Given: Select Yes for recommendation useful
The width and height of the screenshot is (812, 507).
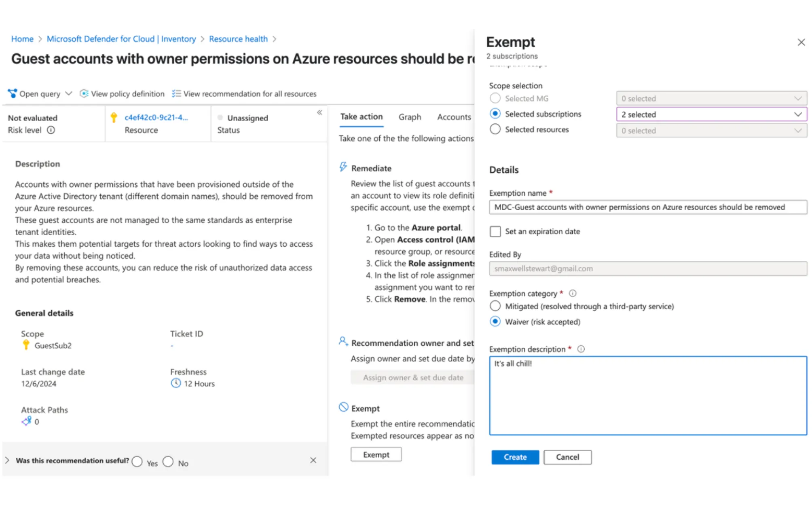Looking at the screenshot, I should (x=137, y=462).
